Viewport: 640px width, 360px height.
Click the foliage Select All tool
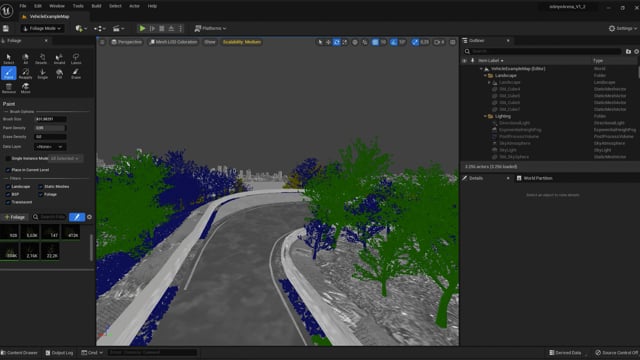(25, 59)
